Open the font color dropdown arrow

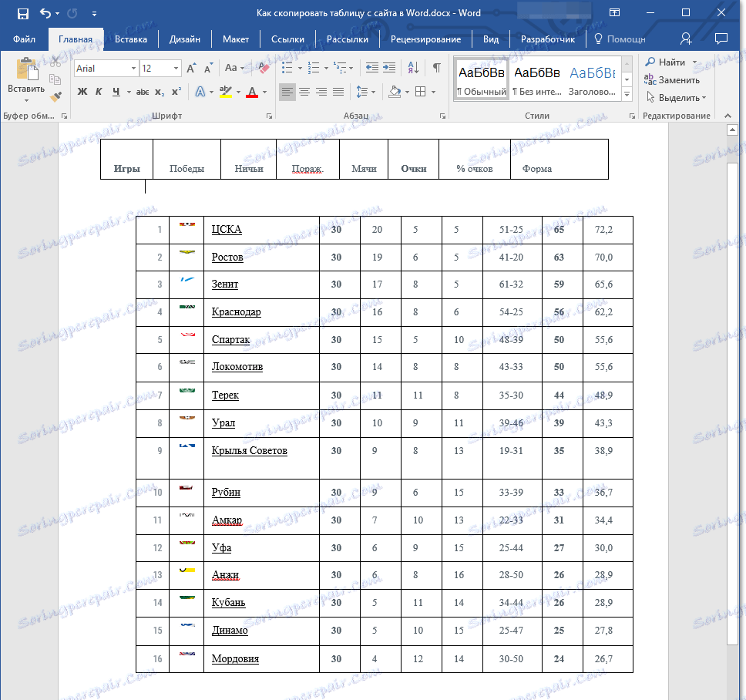point(265,93)
